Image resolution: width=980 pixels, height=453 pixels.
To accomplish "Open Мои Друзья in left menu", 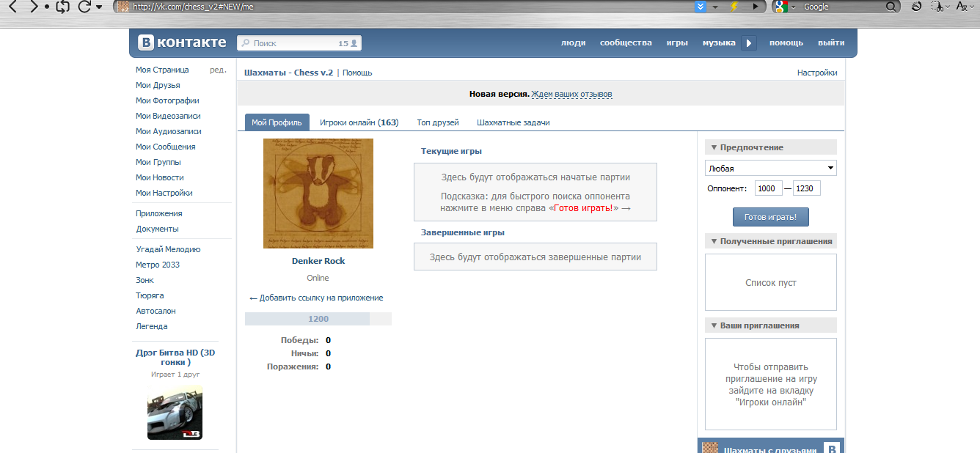I will pyautogui.click(x=158, y=85).
